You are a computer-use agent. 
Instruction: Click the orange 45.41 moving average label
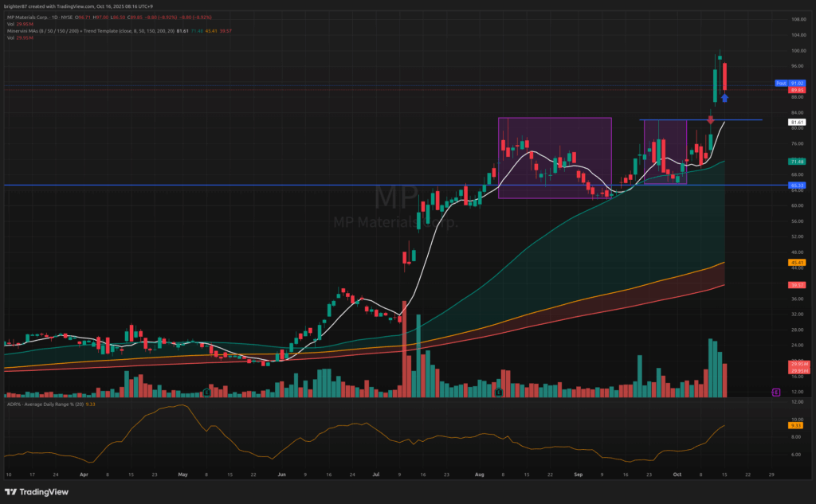coord(796,262)
